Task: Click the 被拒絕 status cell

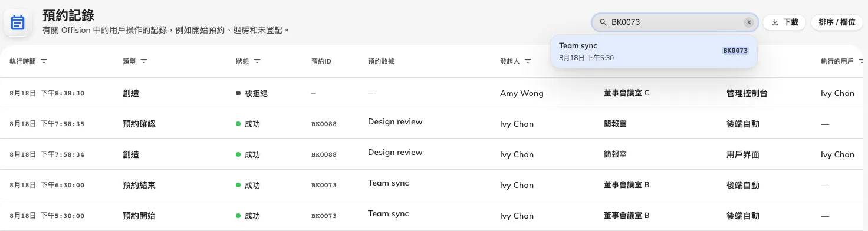Action: point(252,93)
